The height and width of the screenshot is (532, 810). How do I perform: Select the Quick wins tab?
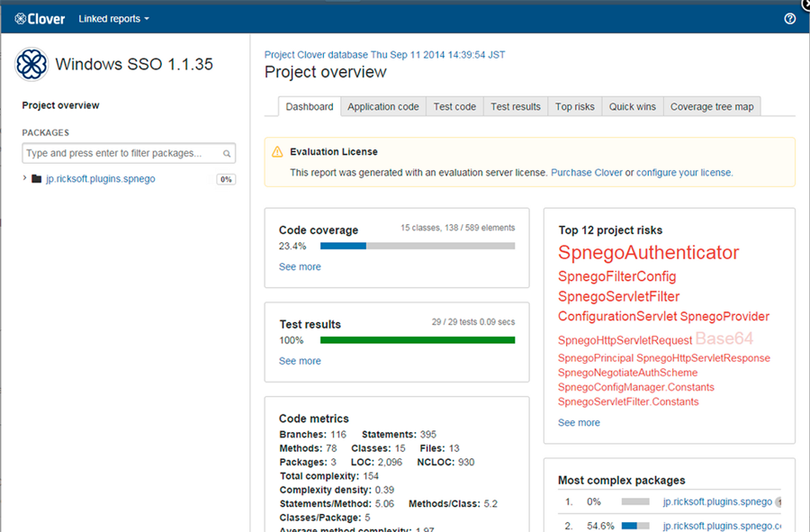633,107
